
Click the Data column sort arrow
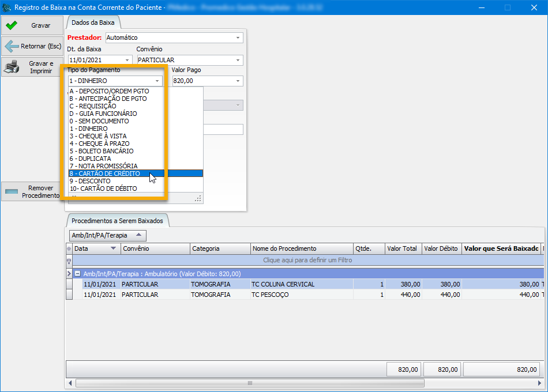tap(113, 248)
